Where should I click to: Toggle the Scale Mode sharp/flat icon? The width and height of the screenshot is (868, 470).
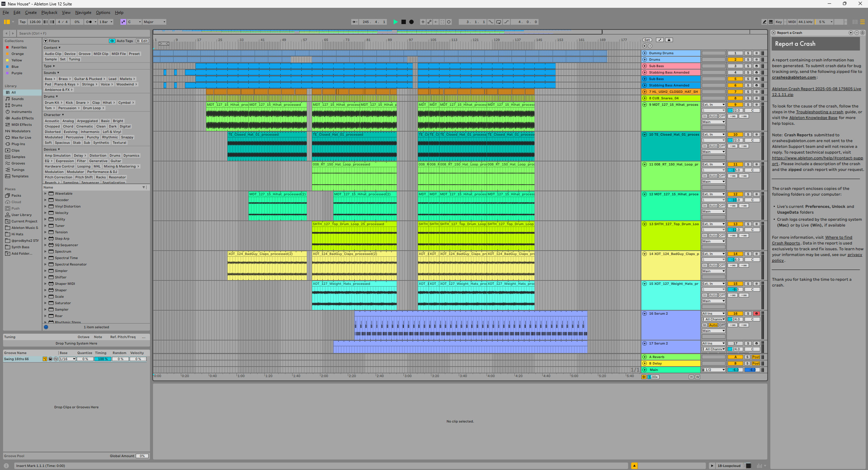(123, 22)
